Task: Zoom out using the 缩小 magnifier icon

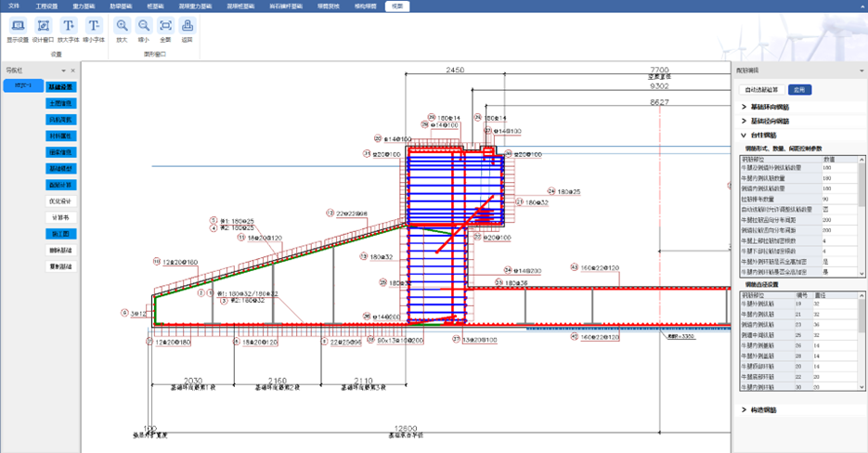Action: pyautogui.click(x=144, y=29)
